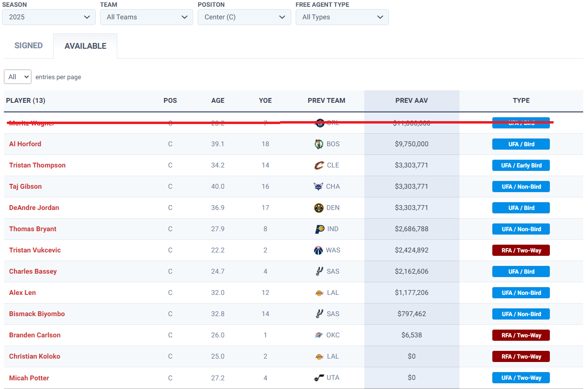This screenshot has width=588, height=389.
Task: Sort by the YOE column header
Action: 265,100
